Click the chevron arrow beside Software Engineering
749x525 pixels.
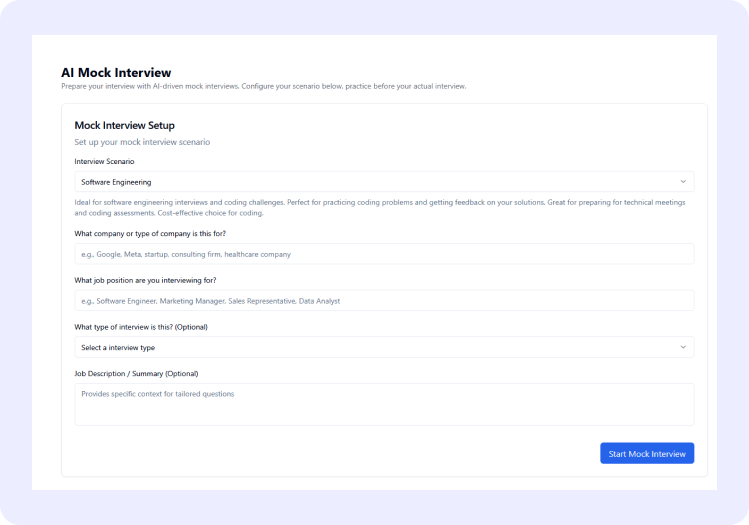coord(683,182)
